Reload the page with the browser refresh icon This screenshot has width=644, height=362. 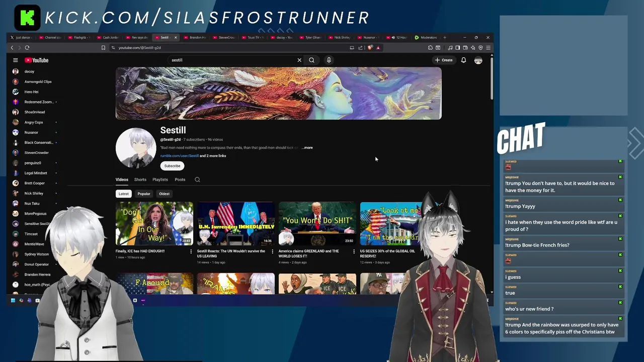click(27, 48)
